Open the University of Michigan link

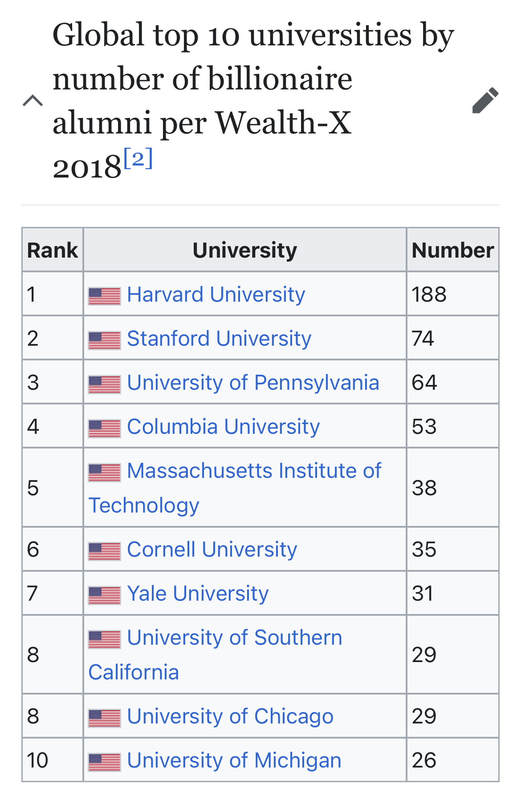[x=234, y=760]
